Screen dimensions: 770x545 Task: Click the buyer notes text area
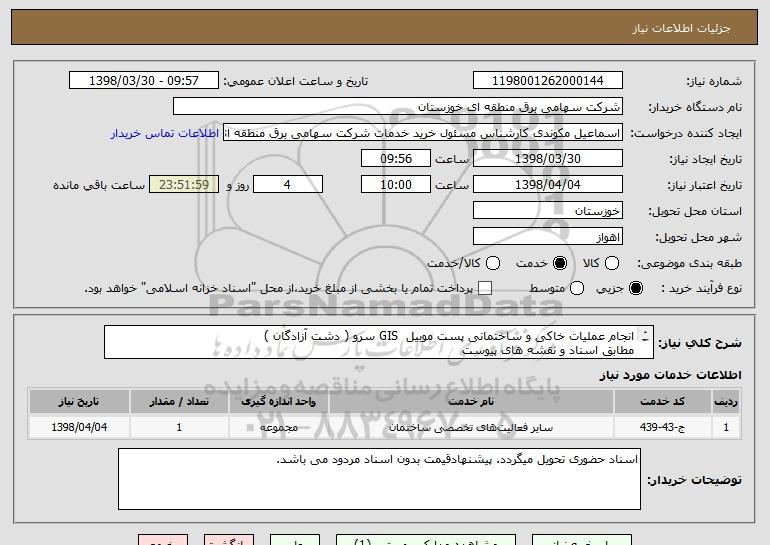click(x=379, y=479)
